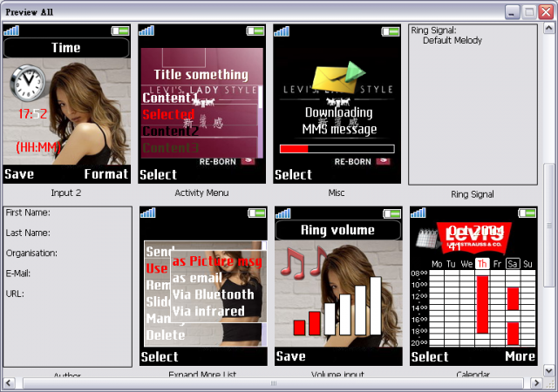
Task: Click 'URL:' label in Author panel
Action: 15,294
